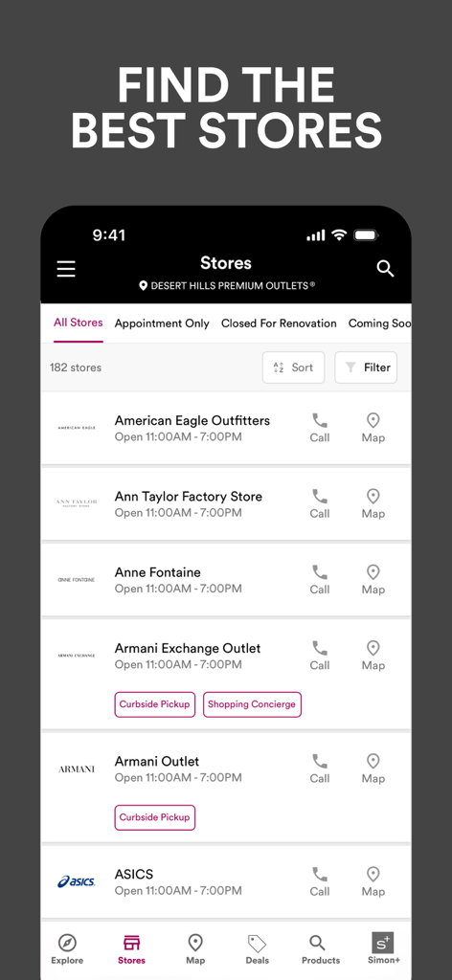
Task: Go to Explore in bottom navigation
Action: (x=67, y=949)
